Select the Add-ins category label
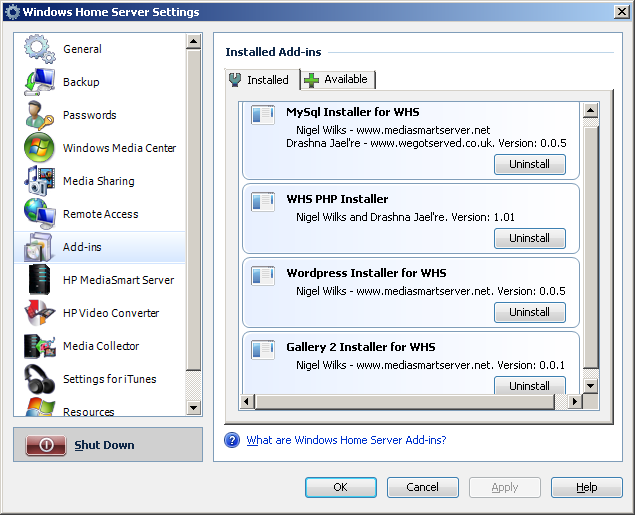The width and height of the screenshot is (635, 515). [x=82, y=247]
